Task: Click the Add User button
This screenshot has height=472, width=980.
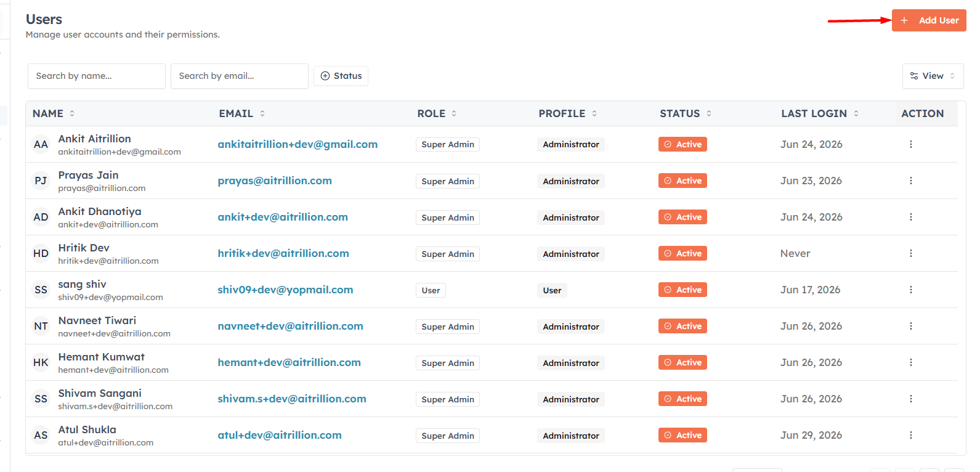Action: [x=929, y=20]
